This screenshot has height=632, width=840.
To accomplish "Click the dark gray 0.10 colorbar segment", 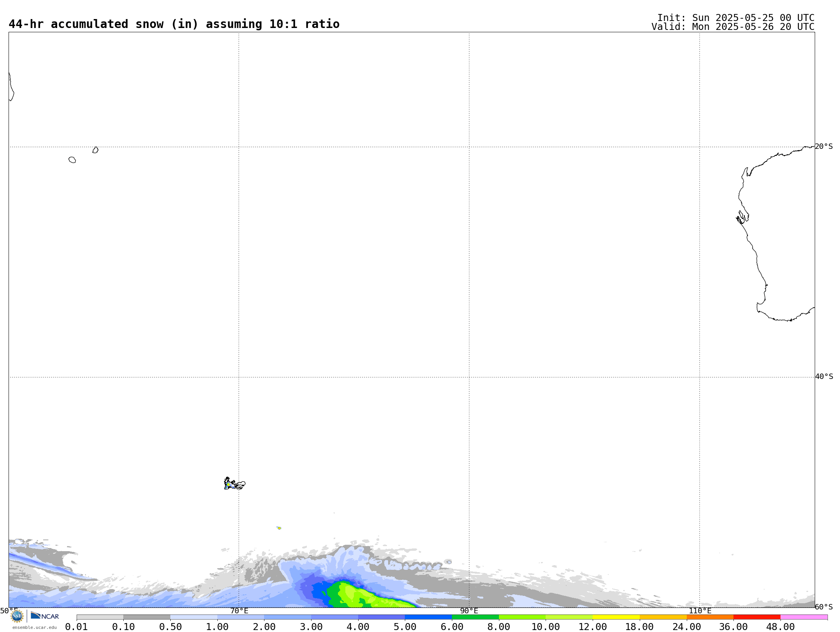I will [x=147, y=617].
